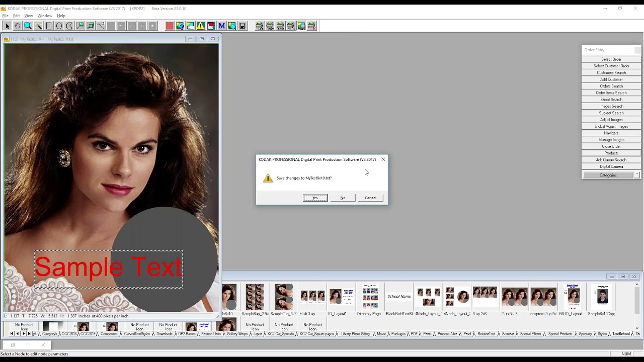Click the blue M toolbar icon
Viewport: 644px width, 362px height.
click(x=221, y=26)
